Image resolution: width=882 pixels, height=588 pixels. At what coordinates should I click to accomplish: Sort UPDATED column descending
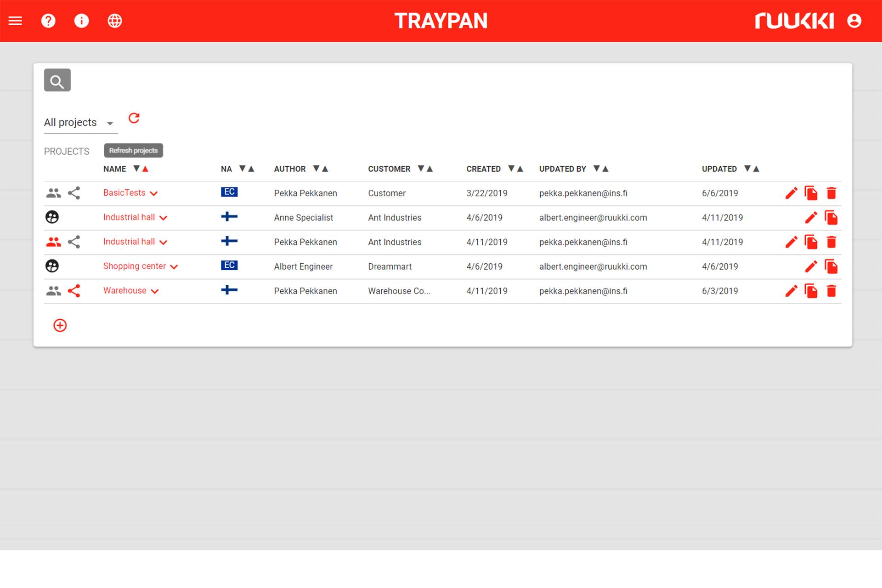(747, 169)
